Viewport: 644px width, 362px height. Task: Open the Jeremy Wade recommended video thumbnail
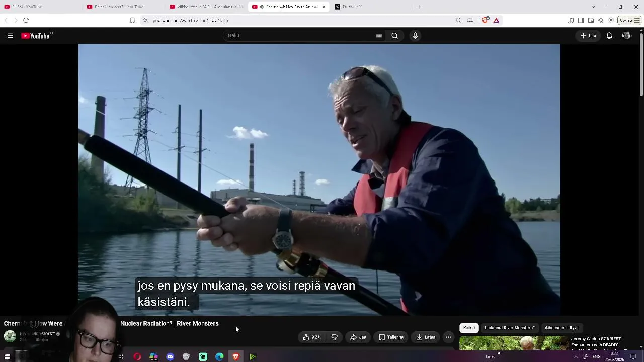pos(514,343)
